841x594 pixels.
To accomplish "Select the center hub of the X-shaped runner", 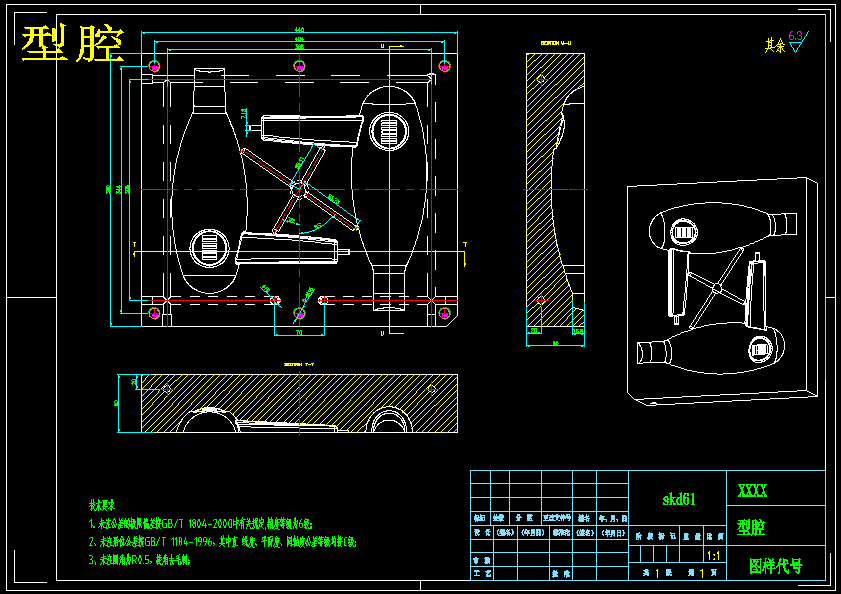I will (298, 189).
